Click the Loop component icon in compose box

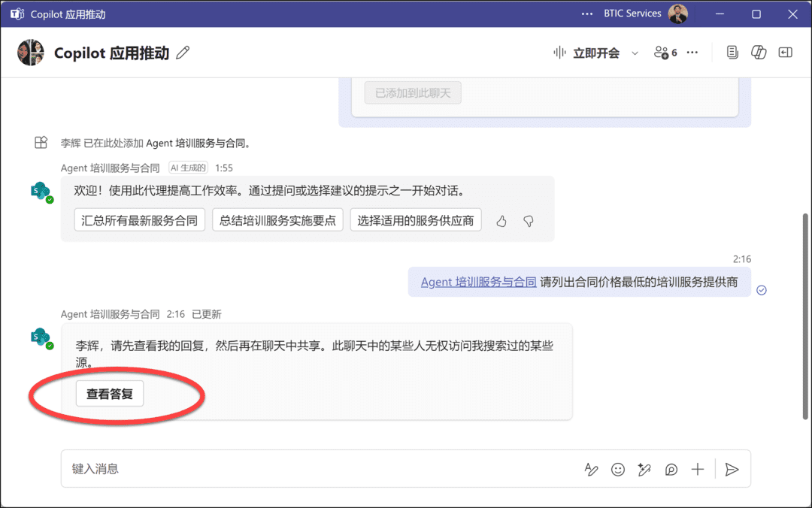coord(671,470)
